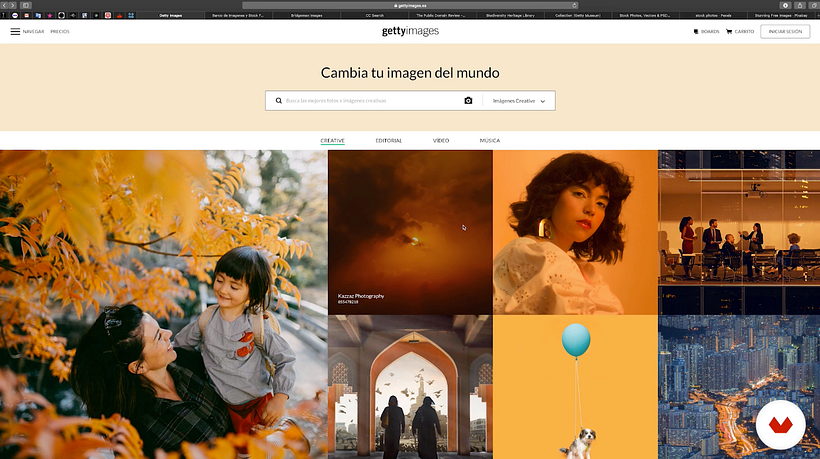The height and width of the screenshot is (459, 820).
Task: Open Collection (Getty Museum) browser tab
Action: (x=578, y=16)
